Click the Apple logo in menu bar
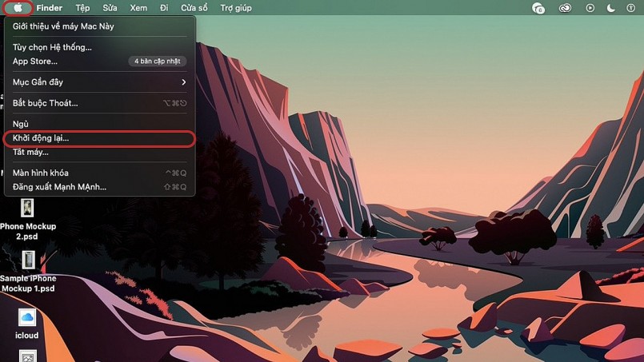Image resolution: width=644 pixels, height=362 pixels. pos(18,8)
